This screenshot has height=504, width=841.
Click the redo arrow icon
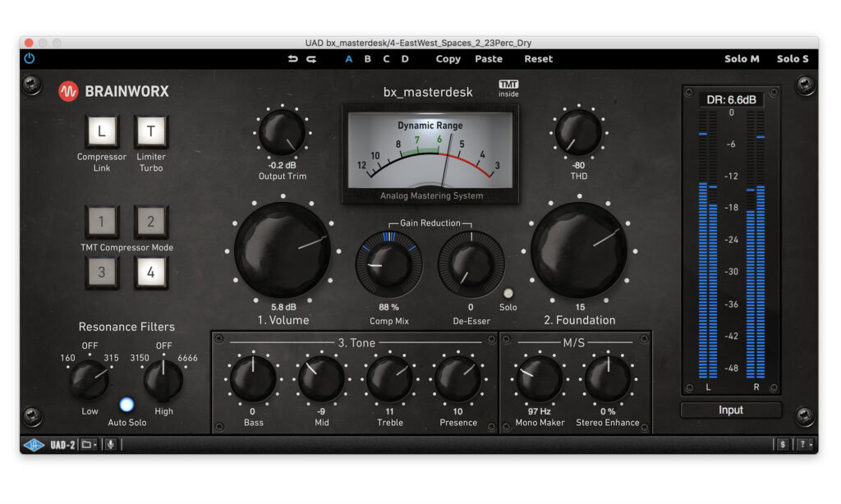[311, 59]
